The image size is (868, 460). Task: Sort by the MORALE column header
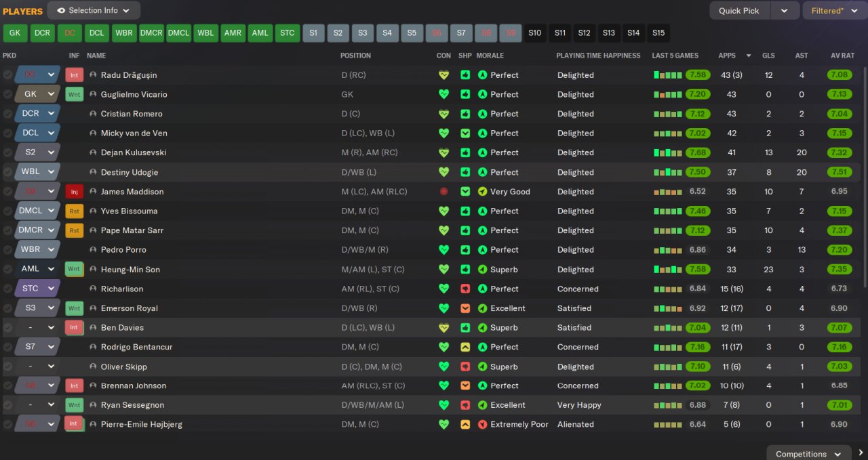pos(490,56)
